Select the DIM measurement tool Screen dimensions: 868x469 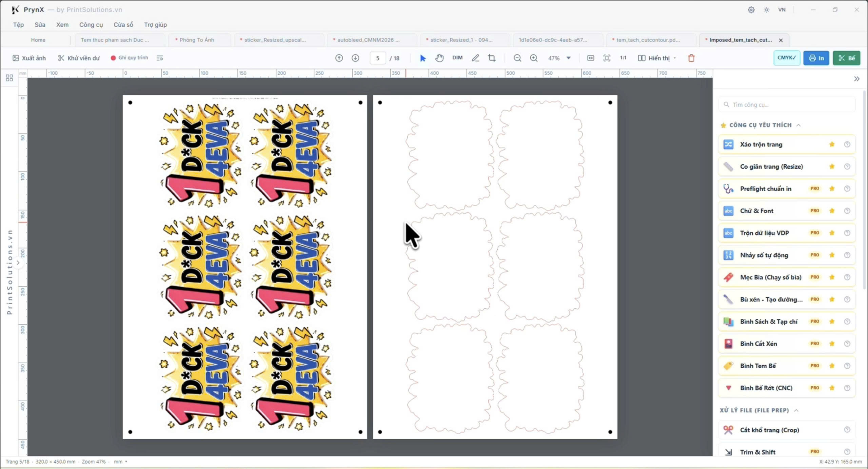[x=458, y=58]
